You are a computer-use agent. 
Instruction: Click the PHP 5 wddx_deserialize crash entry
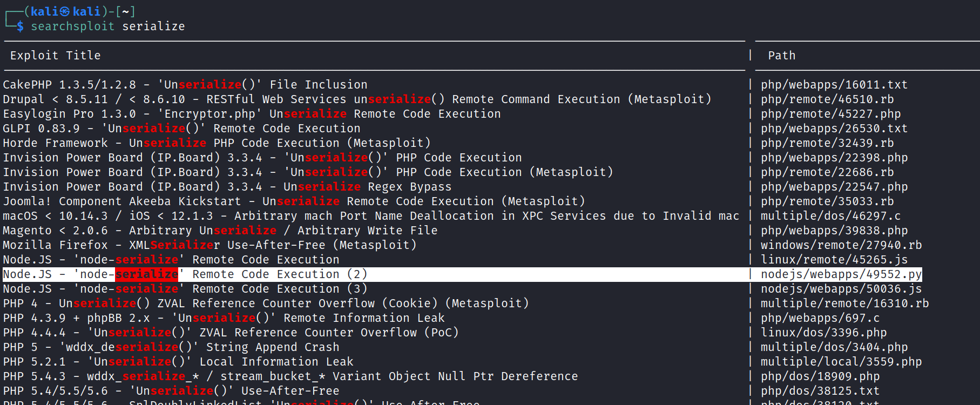tap(171, 347)
